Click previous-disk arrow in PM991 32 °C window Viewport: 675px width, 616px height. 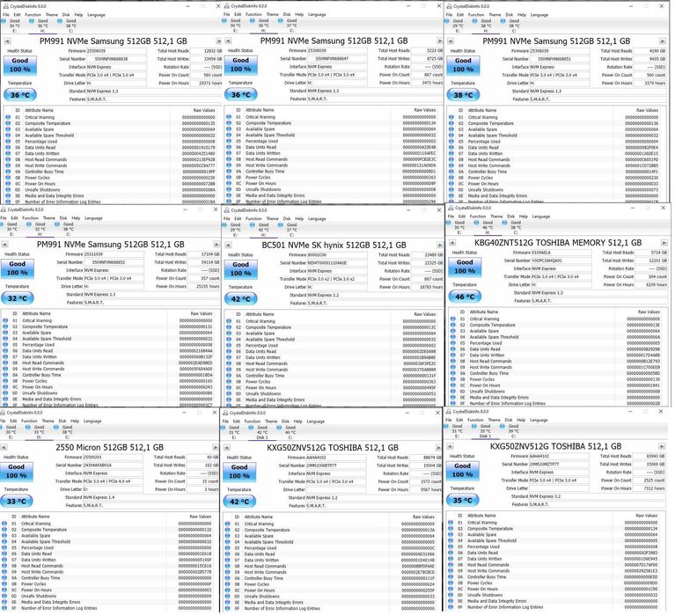click(4, 245)
